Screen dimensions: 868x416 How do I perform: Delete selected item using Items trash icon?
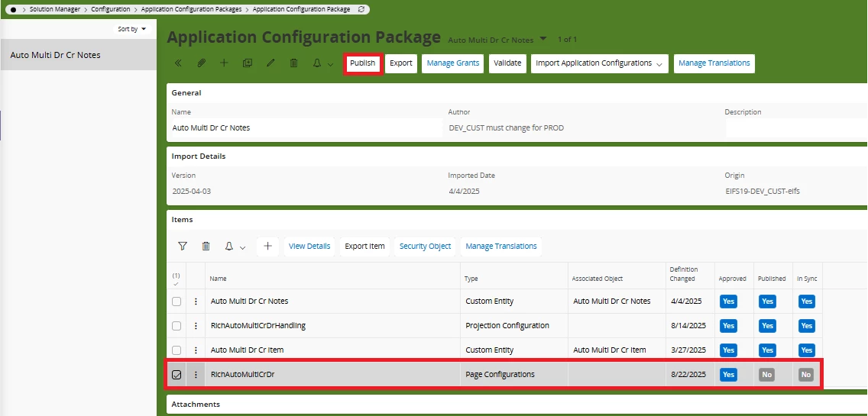[206, 247]
